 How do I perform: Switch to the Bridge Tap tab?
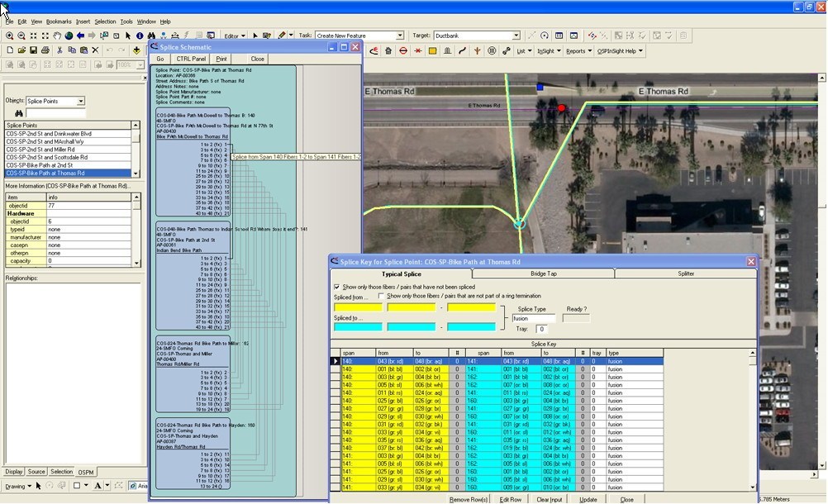[x=544, y=274]
